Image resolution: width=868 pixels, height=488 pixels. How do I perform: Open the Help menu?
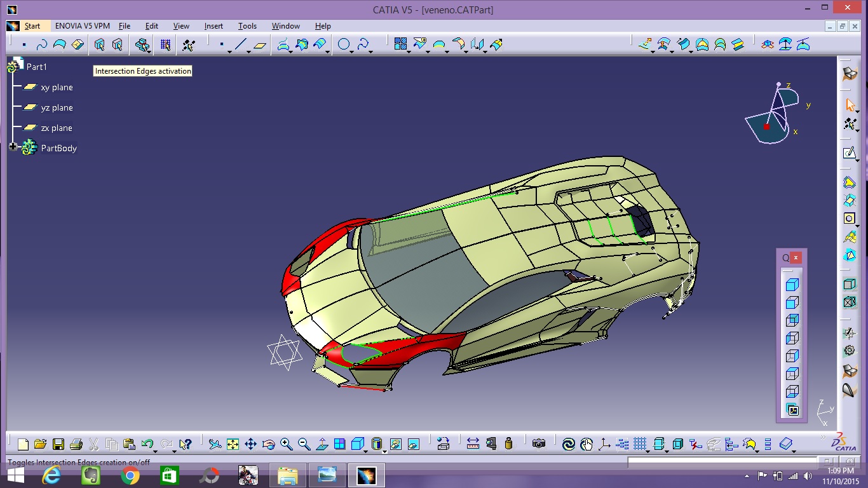323,26
